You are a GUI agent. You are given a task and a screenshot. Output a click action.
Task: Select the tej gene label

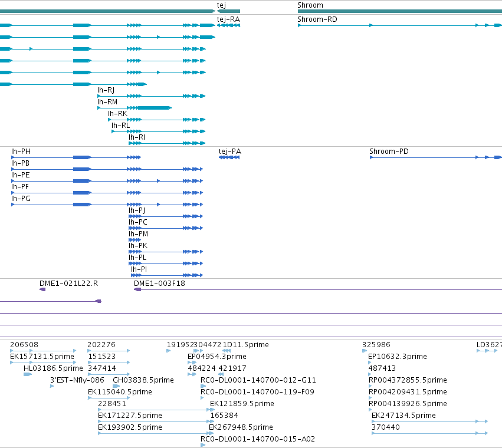(221, 5)
